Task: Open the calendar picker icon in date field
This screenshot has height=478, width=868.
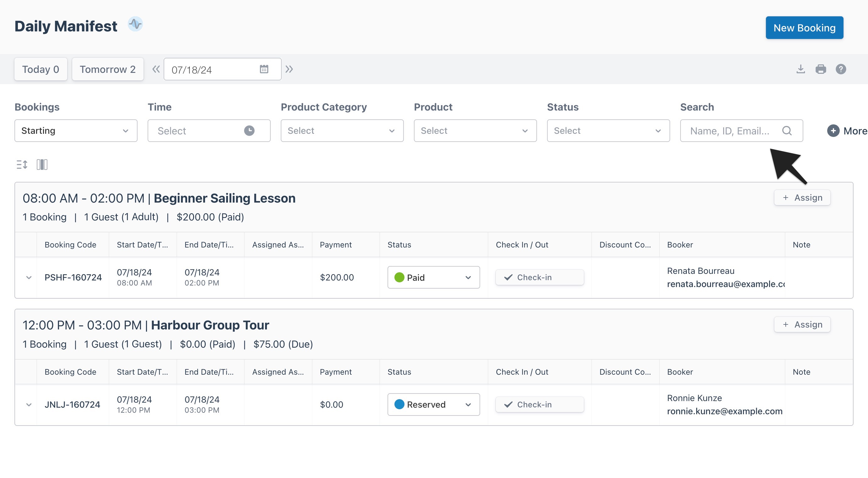Action: (264, 69)
